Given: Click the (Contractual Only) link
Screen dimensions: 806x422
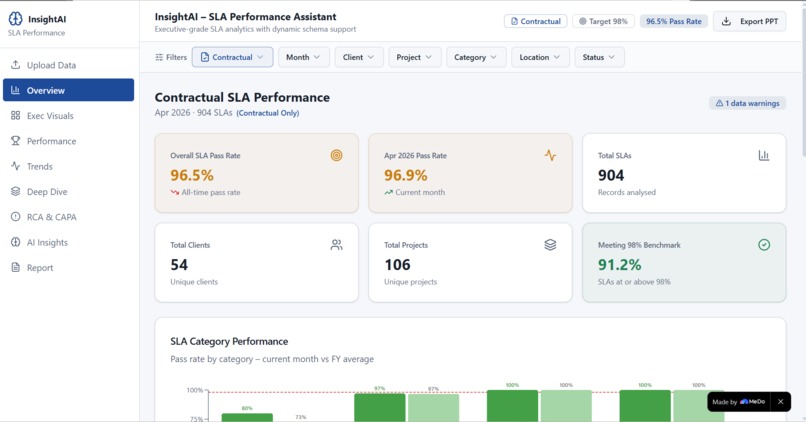Looking at the screenshot, I should tap(267, 113).
